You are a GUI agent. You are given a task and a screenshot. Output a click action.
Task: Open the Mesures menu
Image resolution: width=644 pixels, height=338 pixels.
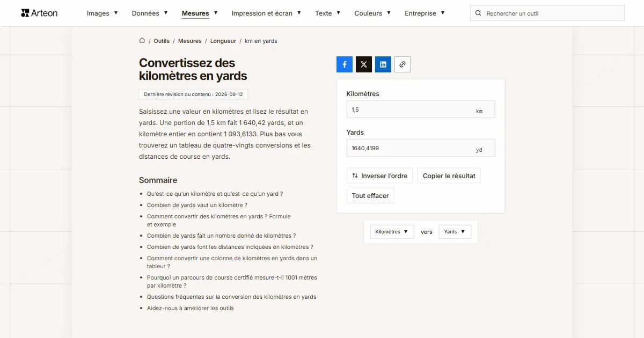pyautogui.click(x=200, y=13)
